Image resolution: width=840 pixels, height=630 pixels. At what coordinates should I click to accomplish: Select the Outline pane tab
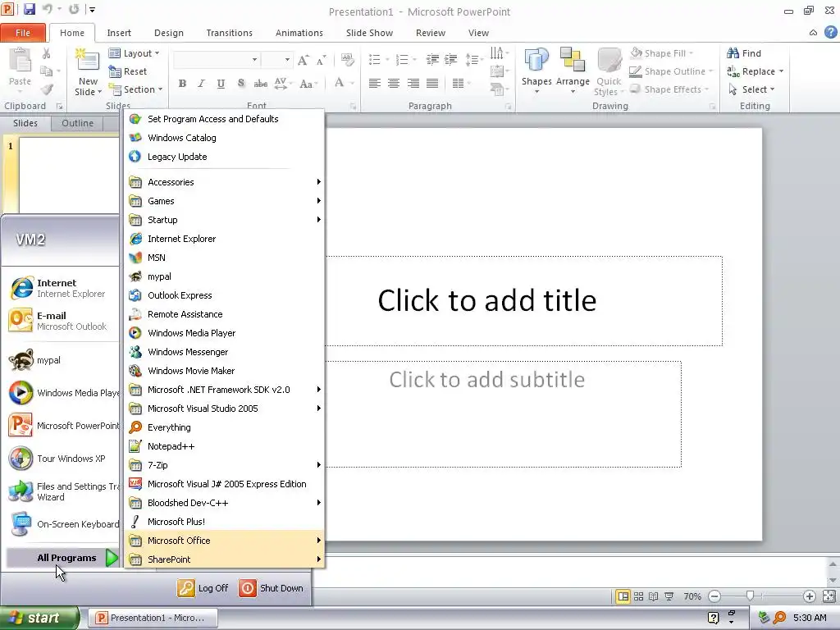pos(78,123)
